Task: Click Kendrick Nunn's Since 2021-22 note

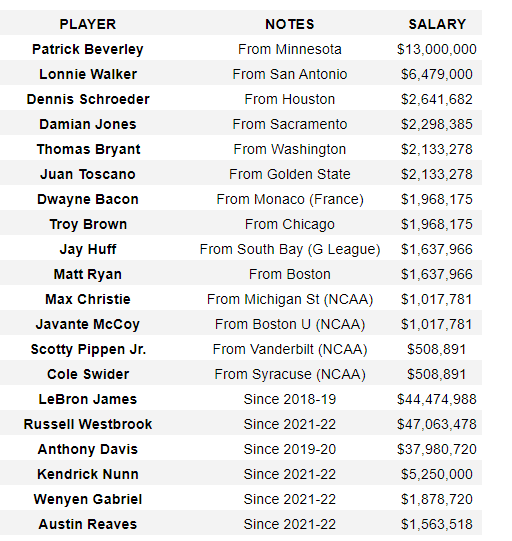Action: [x=290, y=474]
